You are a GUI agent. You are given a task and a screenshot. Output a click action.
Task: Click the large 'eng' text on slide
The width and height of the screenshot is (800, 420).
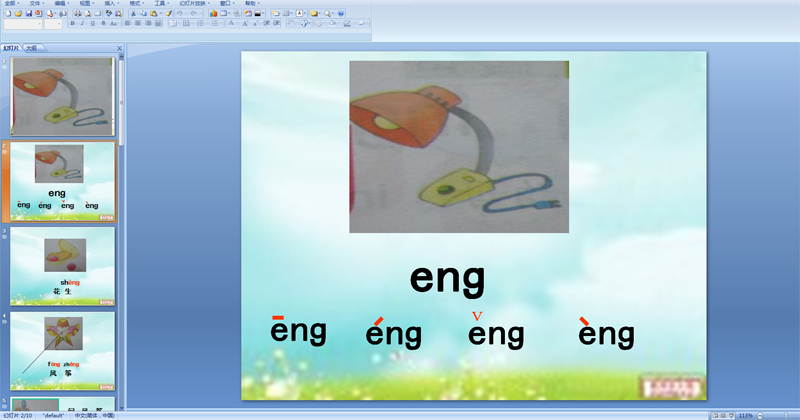click(447, 279)
